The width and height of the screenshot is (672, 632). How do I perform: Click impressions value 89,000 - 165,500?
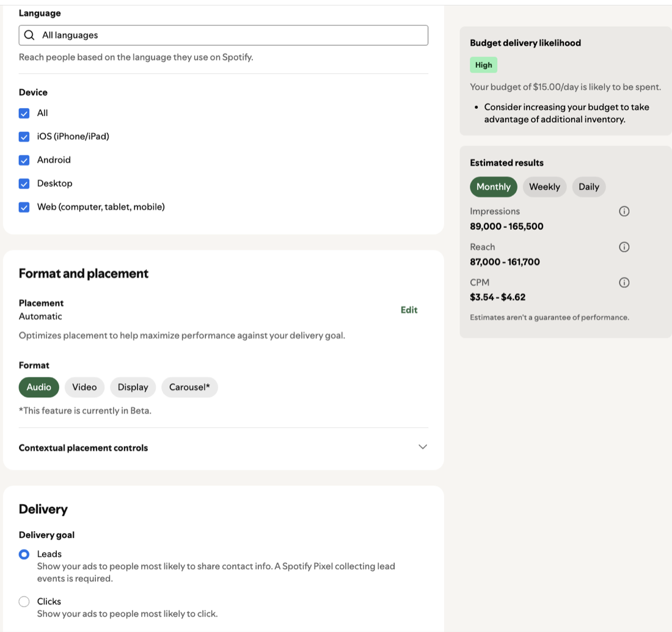[506, 226]
